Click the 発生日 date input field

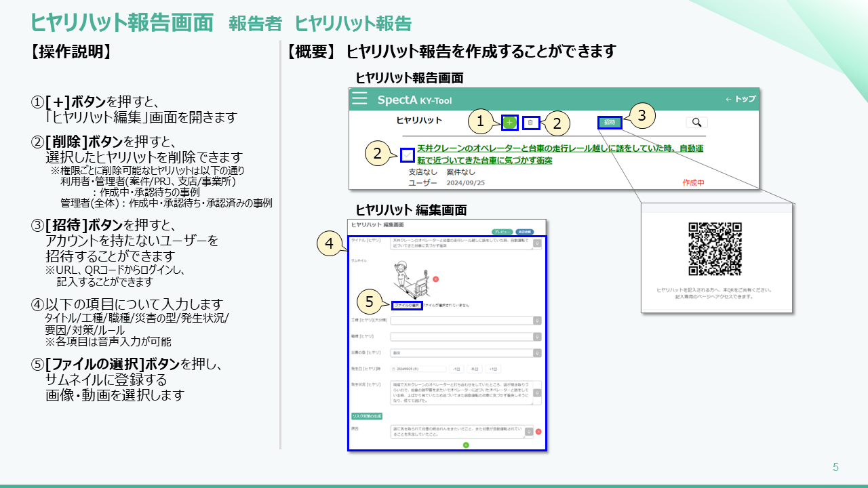tap(418, 369)
